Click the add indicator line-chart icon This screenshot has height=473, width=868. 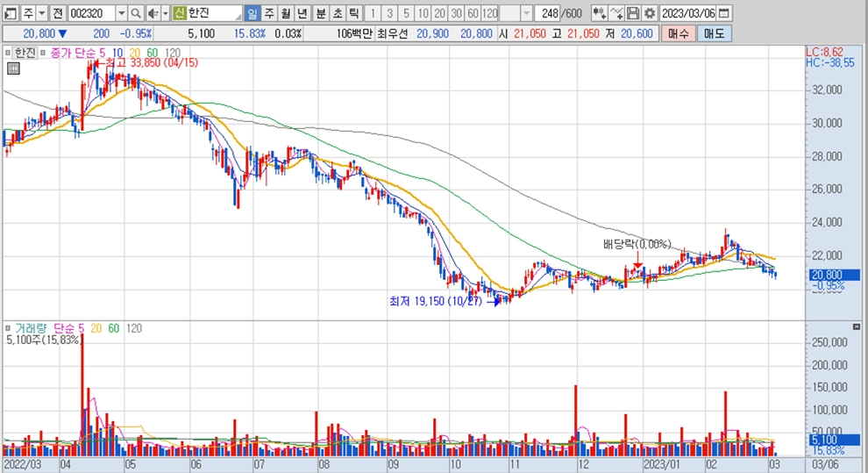click(616, 14)
